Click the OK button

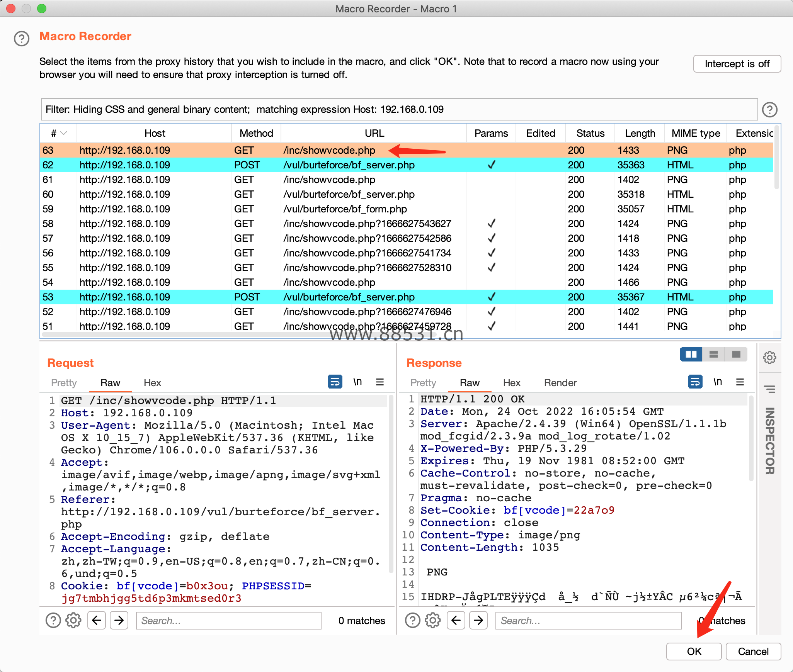694,652
